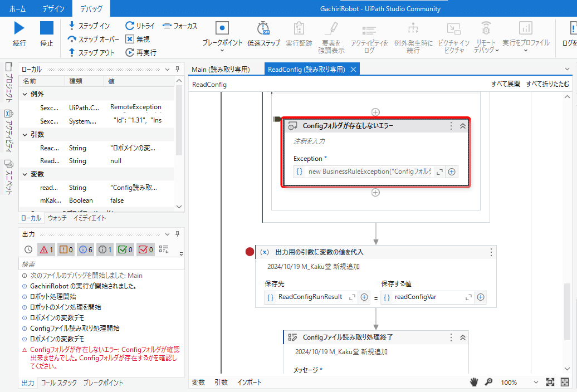Click ステップ イン (Step Into)
This screenshot has height=392, width=577.
(90, 26)
